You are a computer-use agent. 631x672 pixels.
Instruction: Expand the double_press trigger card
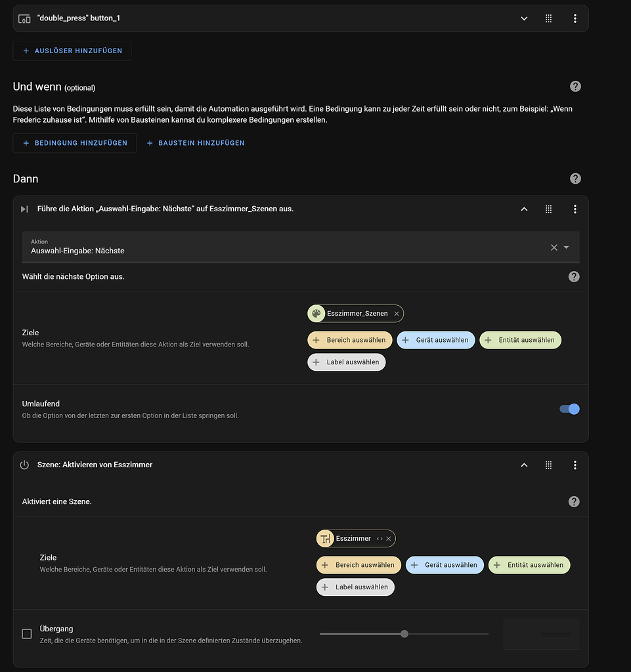point(524,18)
